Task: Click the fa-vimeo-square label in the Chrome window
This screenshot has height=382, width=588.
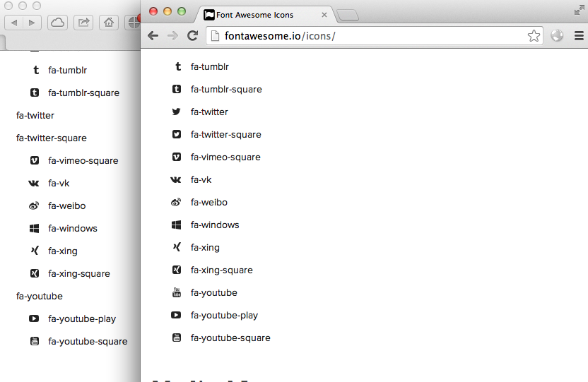Action: [x=225, y=157]
